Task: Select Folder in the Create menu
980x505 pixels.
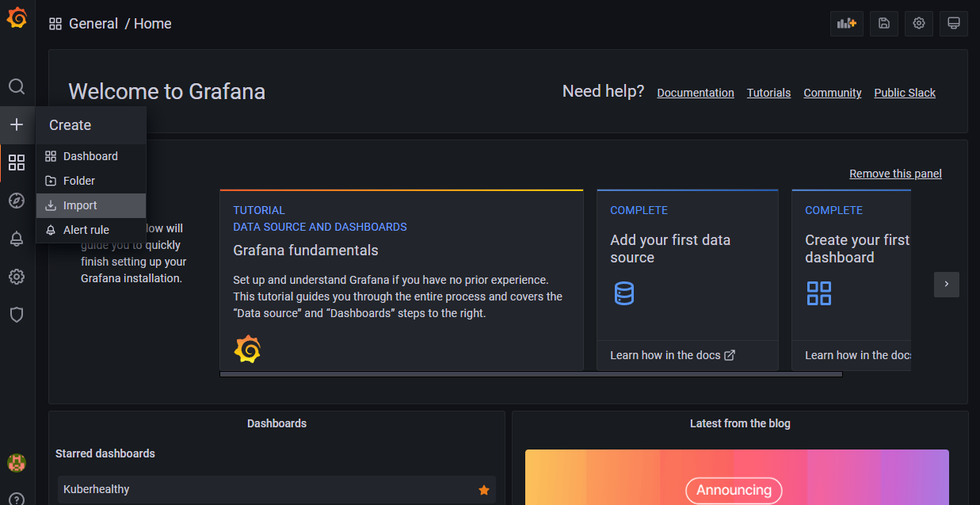Action: (x=91, y=181)
